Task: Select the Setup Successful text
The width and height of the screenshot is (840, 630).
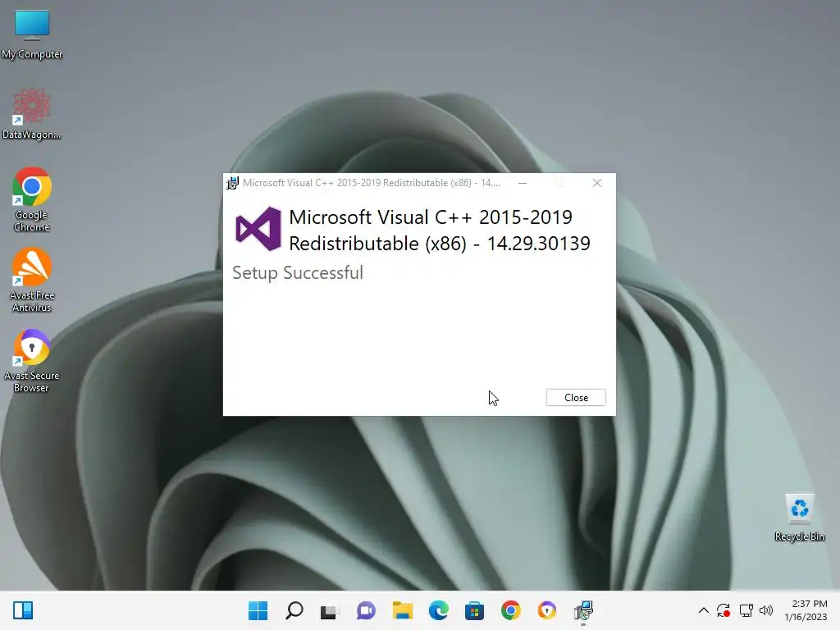Action: pos(298,272)
